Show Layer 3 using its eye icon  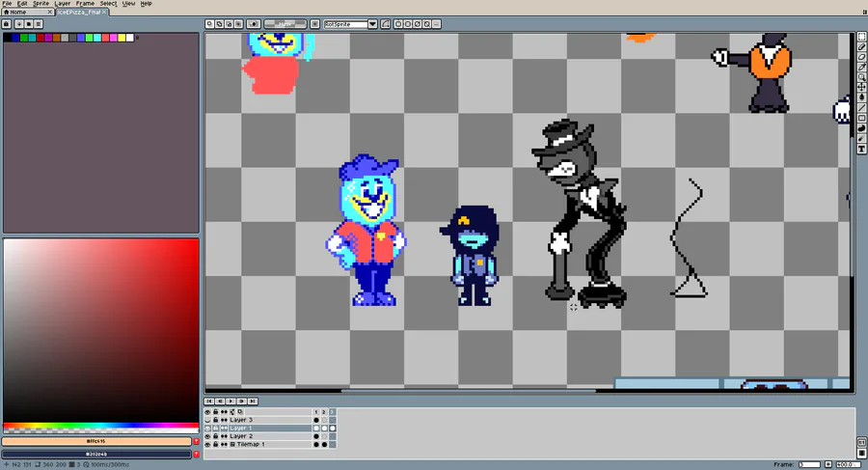pyautogui.click(x=207, y=420)
